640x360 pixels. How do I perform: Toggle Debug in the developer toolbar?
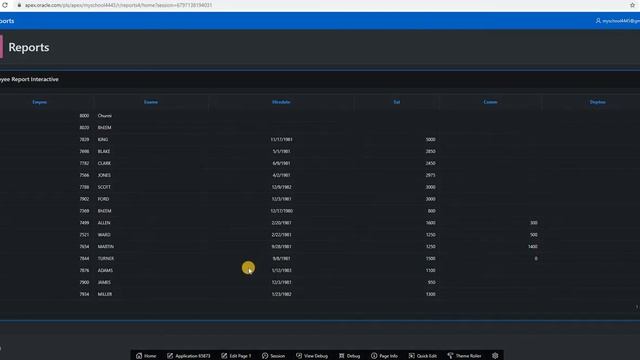(349, 356)
